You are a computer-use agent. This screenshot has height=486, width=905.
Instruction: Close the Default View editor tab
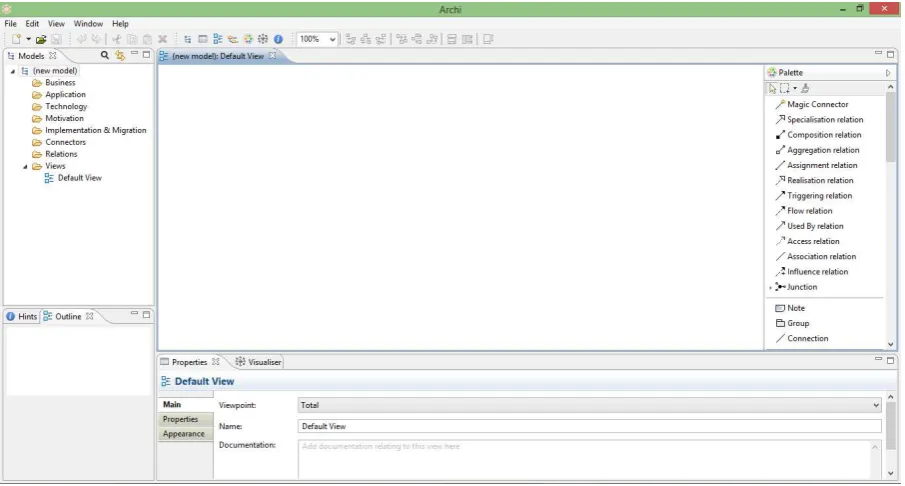272,56
